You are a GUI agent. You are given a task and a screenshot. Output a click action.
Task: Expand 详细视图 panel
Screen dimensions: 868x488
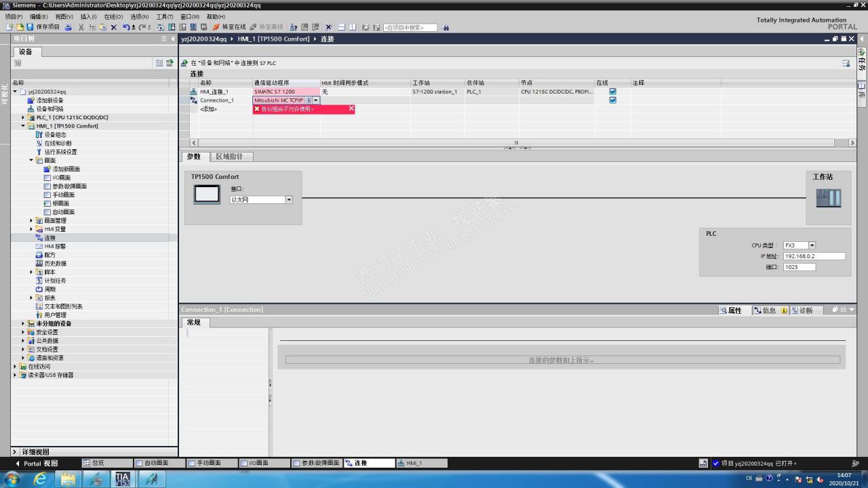click(15, 452)
